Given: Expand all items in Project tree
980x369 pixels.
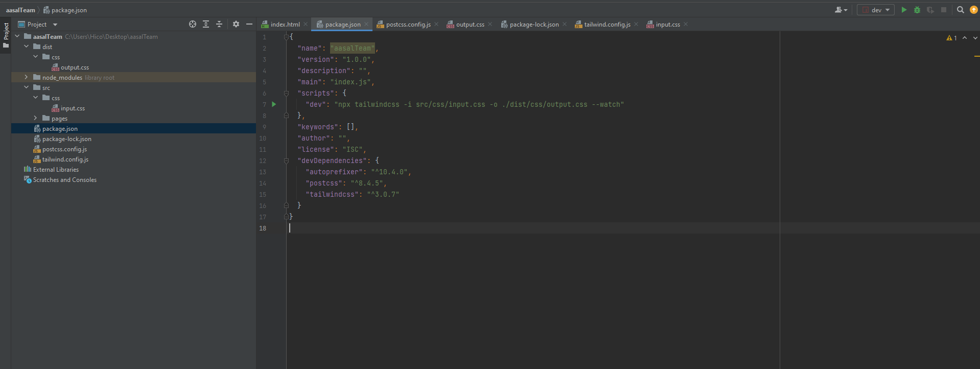Looking at the screenshot, I should click(x=206, y=24).
